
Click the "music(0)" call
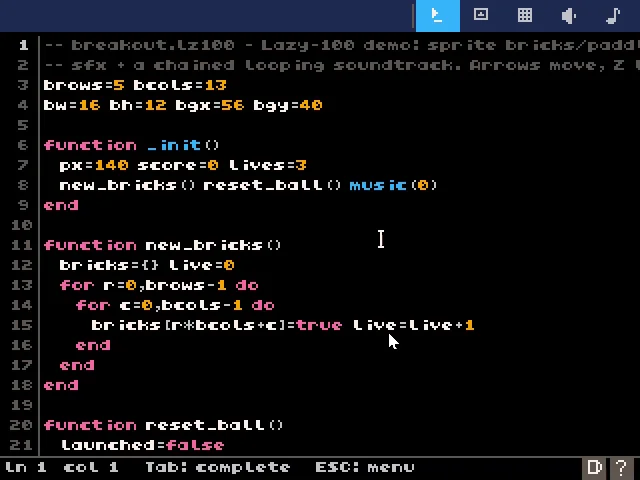click(x=393, y=185)
